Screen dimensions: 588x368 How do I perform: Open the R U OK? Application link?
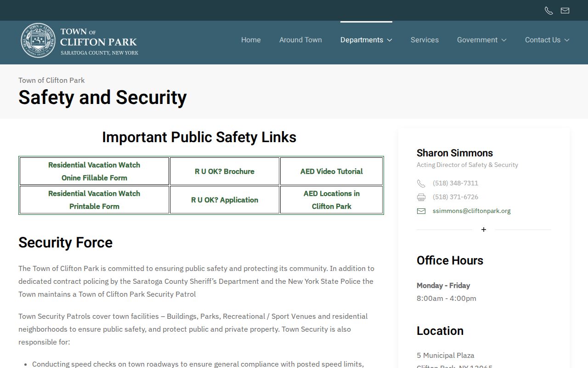[225, 200]
